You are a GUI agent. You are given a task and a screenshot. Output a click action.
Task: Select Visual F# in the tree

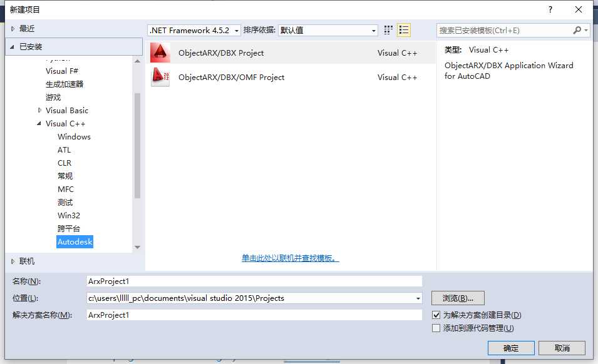62,71
